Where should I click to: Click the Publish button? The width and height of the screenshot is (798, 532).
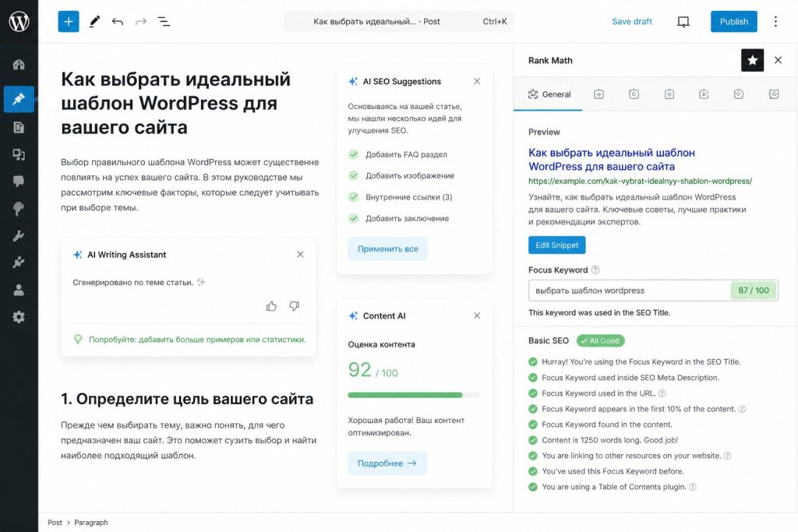[x=734, y=21]
